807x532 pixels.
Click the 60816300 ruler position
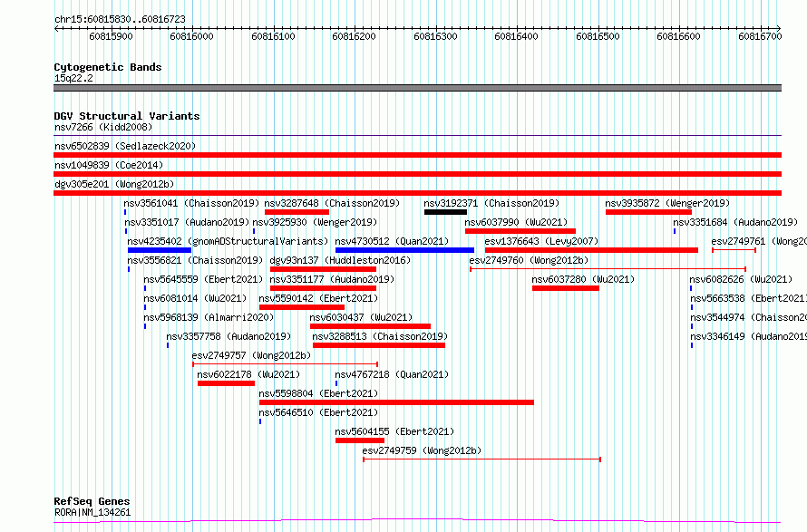coord(435,36)
